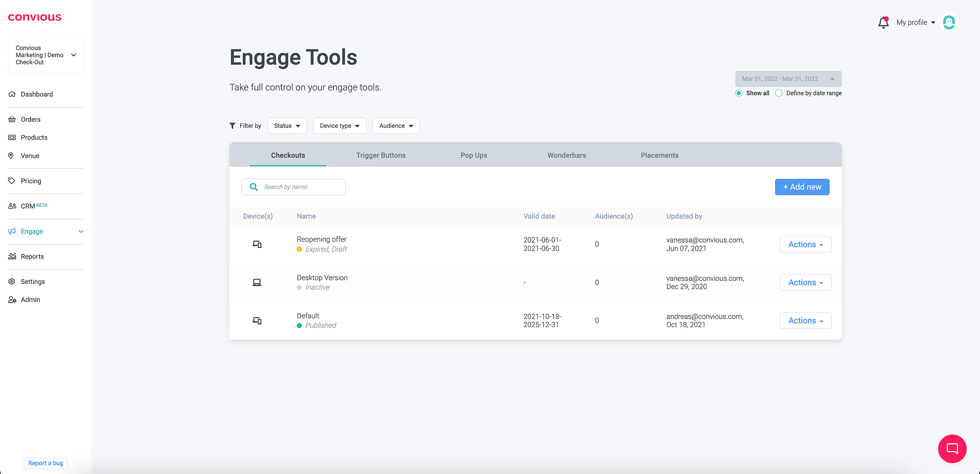Click the Pricing tag icon
The width and height of the screenshot is (980, 474).
12,181
